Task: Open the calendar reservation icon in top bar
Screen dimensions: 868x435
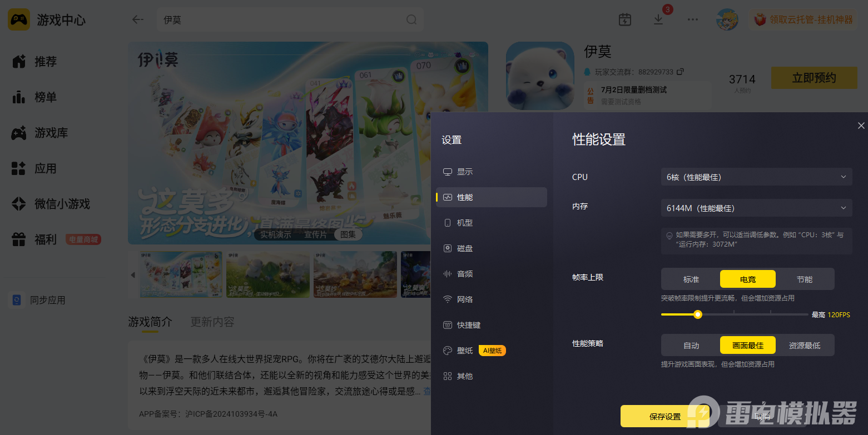Action: tap(625, 19)
